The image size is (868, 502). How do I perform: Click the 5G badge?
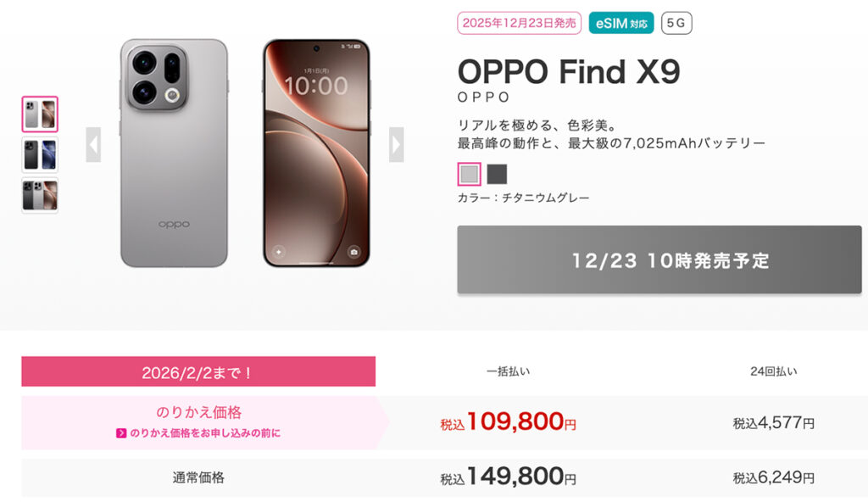[676, 23]
